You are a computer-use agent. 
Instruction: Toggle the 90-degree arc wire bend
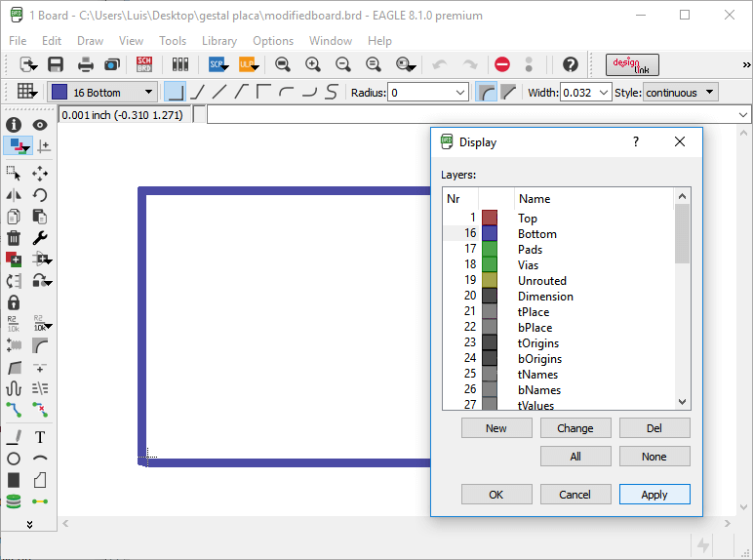pyautogui.click(x=286, y=92)
